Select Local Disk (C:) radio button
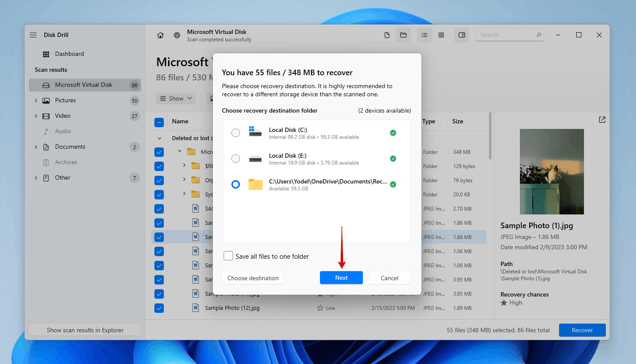The width and height of the screenshot is (636, 364). pyautogui.click(x=236, y=133)
